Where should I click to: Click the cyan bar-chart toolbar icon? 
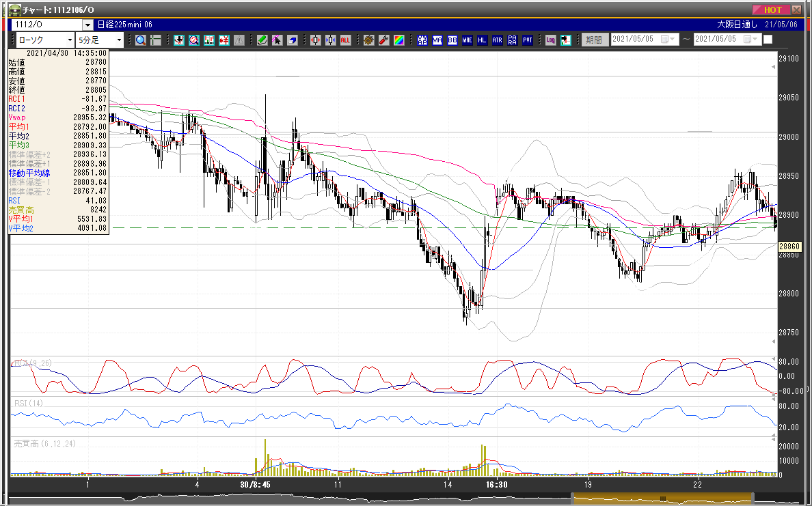[x=209, y=40]
